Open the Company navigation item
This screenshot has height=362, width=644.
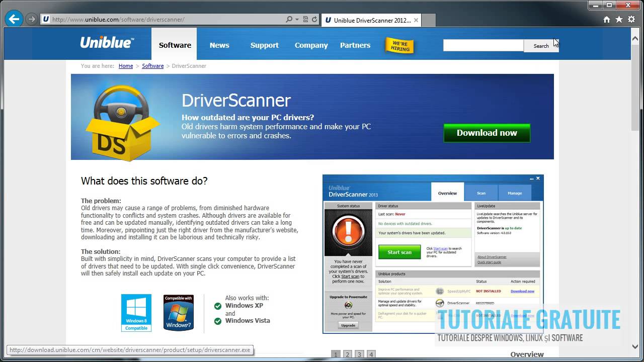pos(311,45)
